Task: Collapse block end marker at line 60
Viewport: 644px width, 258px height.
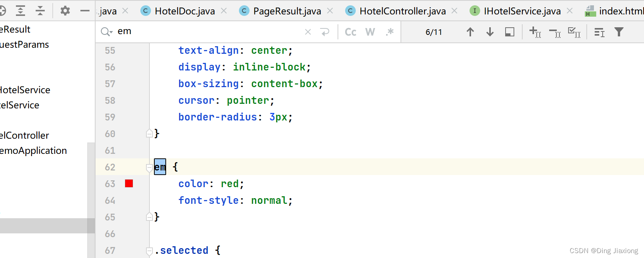Action: pos(149,133)
